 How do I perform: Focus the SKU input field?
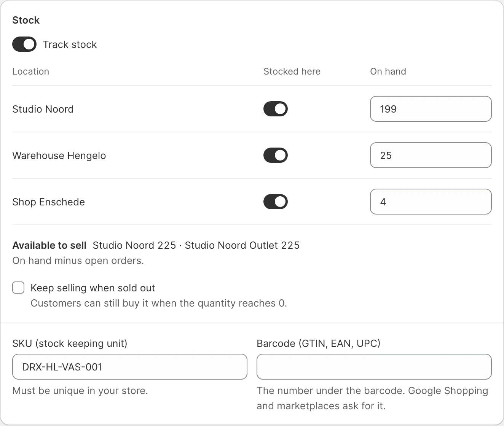(x=130, y=367)
